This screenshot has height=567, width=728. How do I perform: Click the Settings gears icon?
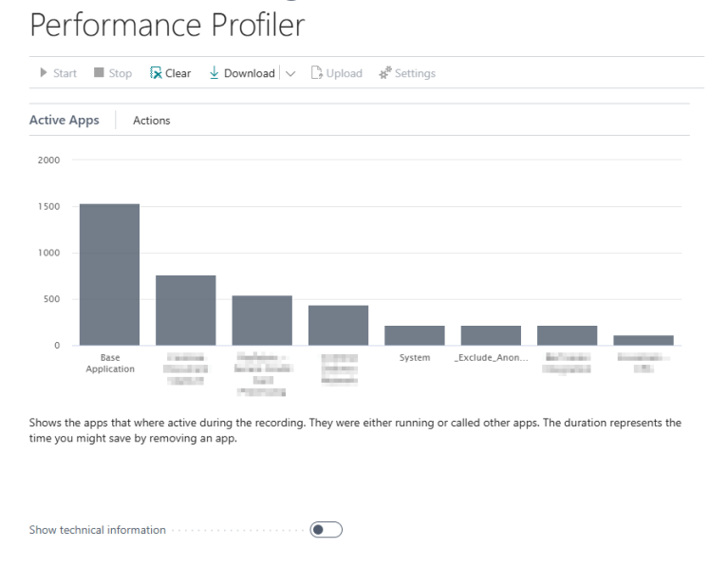point(385,72)
